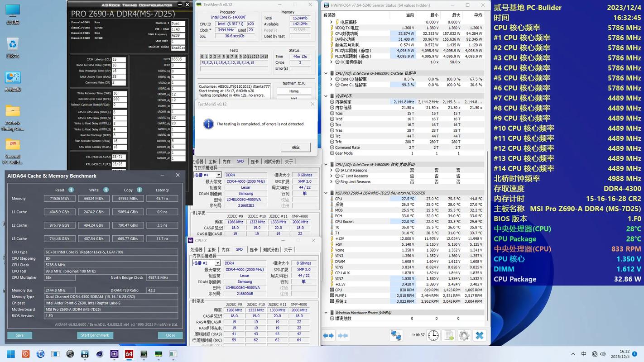
Task: Open the Second PC-Builder desktop folder
Action: [x=13, y=152]
